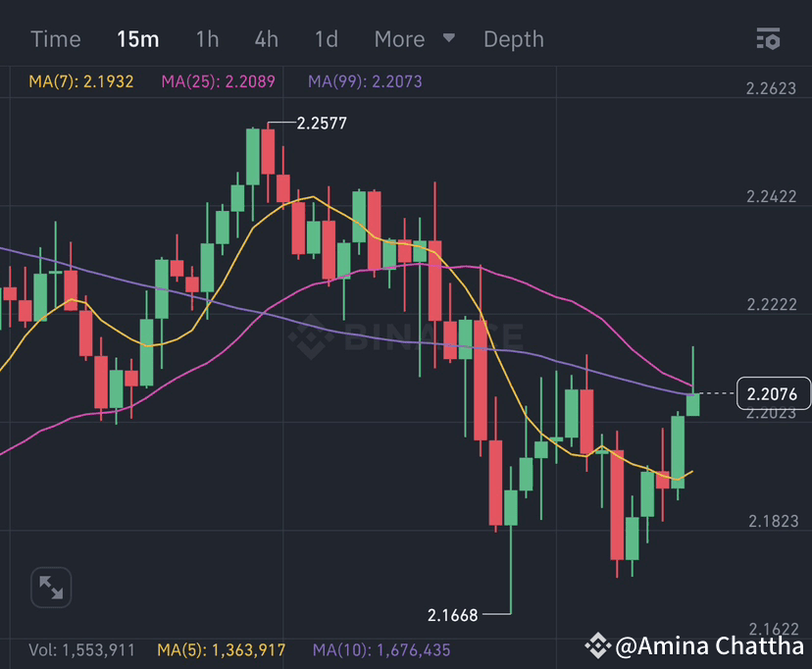Switch to the Depth view
812x669 pixels.
[513, 39]
